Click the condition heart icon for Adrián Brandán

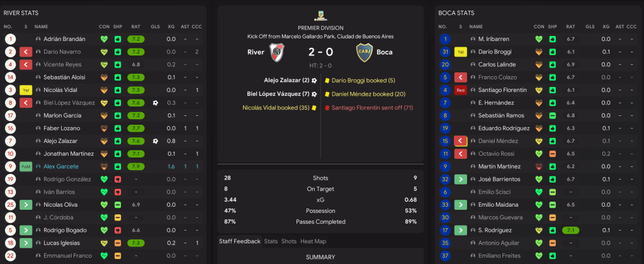coord(104,39)
